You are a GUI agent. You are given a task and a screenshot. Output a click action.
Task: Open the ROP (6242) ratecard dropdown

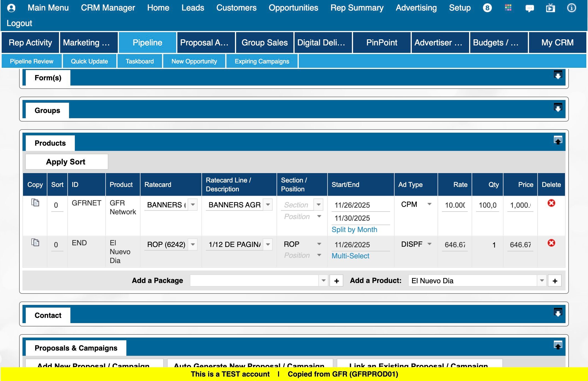click(193, 244)
